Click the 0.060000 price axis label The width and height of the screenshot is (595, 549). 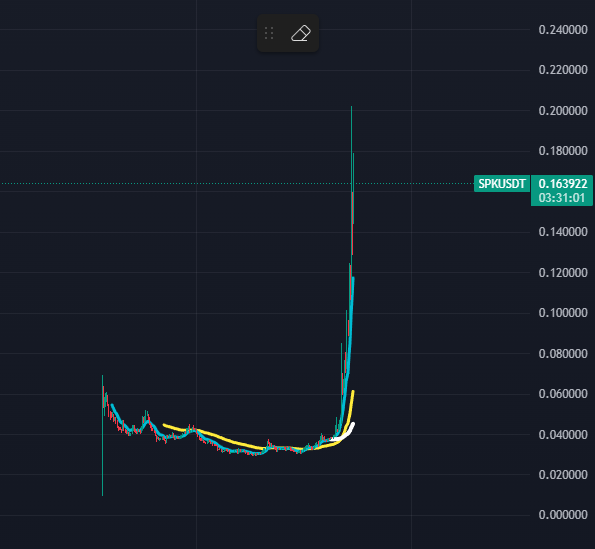[x=563, y=394]
